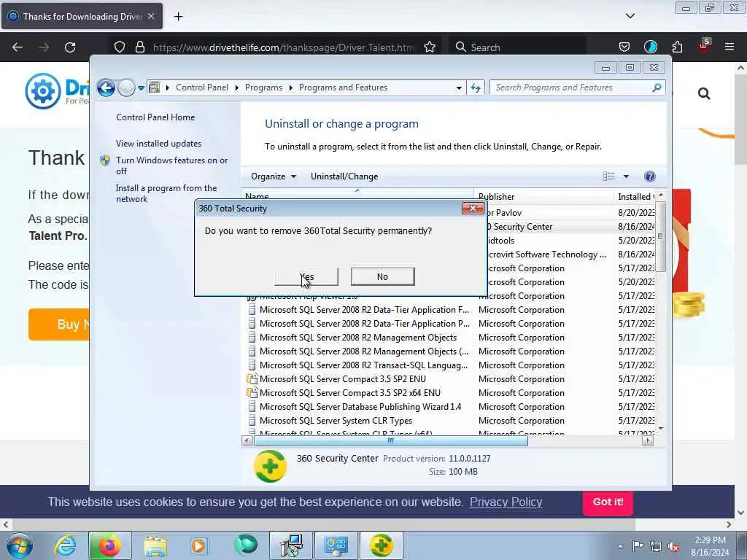Open Install a program from the network
Screen dimensions: 747x560
[166, 193]
